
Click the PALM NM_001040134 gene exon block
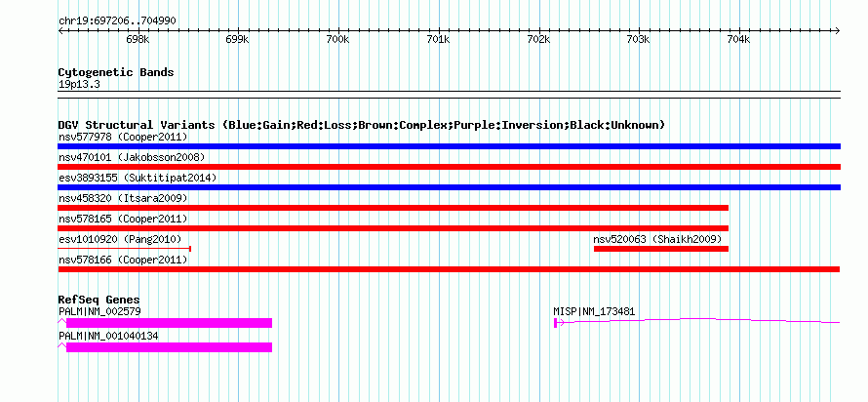click(169, 347)
